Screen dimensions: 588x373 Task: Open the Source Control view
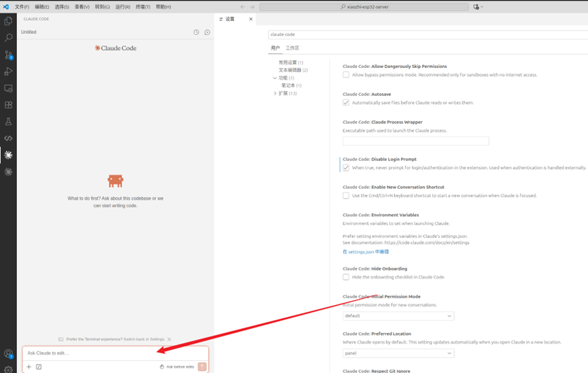click(8, 55)
